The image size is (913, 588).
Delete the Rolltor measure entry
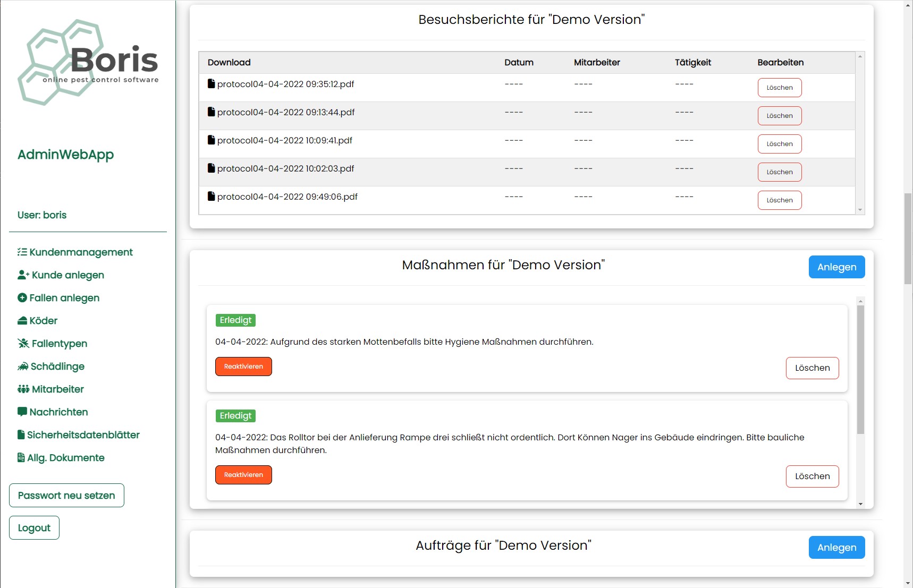click(812, 476)
